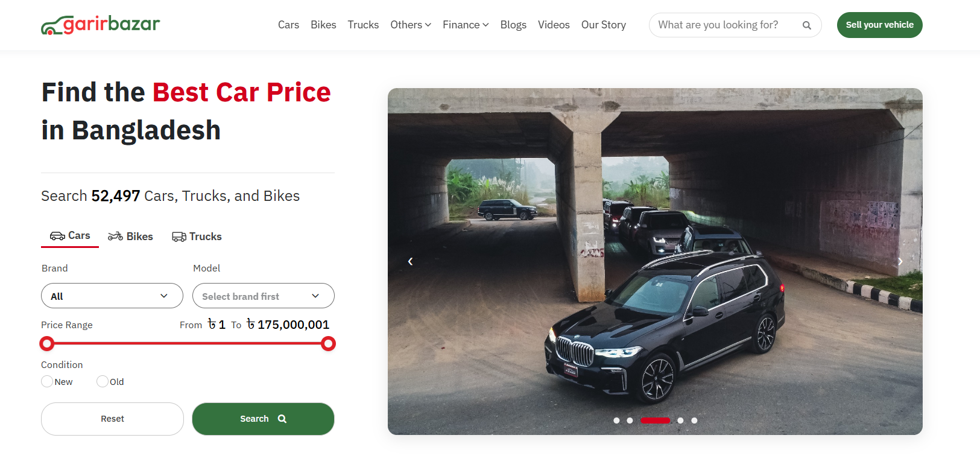Jump to the first carousel dot
This screenshot has width=980, height=473.
coord(616,421)
